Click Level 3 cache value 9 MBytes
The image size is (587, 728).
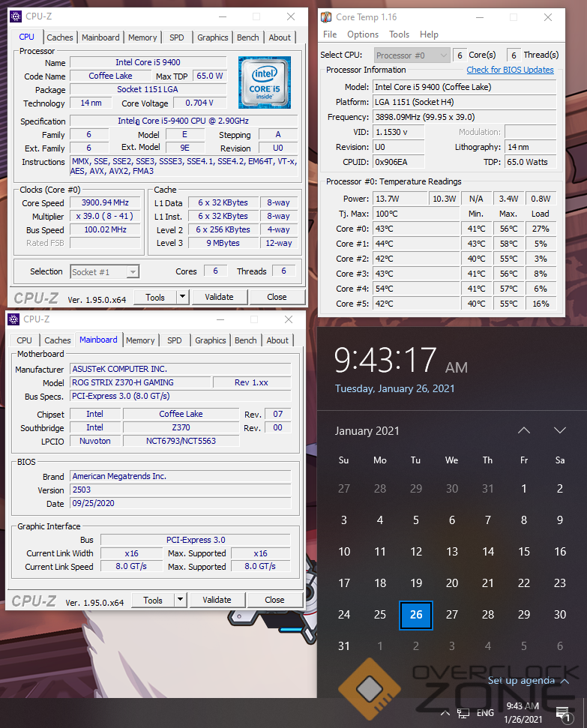223,243
